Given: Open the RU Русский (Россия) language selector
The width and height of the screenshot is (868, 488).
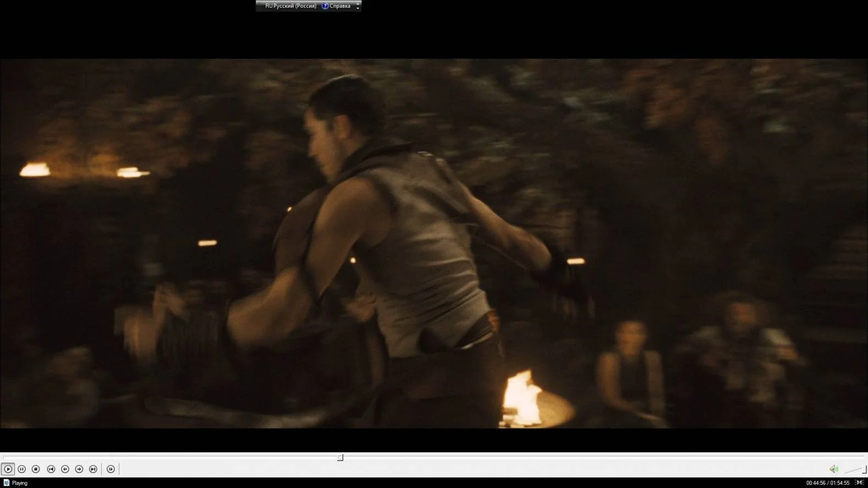Looking at the screenshot, I should click(x=291, y=6).
